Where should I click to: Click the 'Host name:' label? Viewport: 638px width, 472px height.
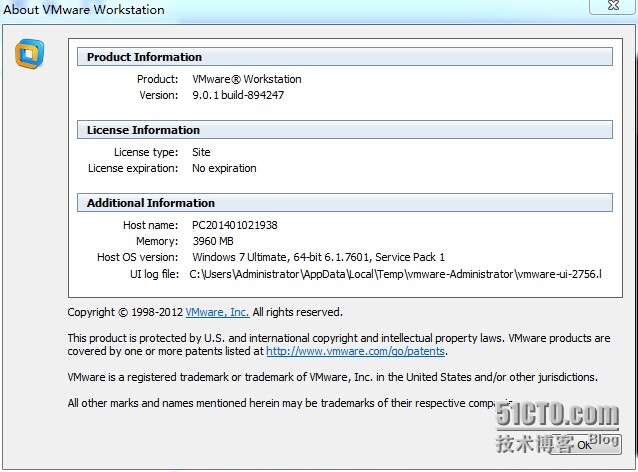(151, 225)
